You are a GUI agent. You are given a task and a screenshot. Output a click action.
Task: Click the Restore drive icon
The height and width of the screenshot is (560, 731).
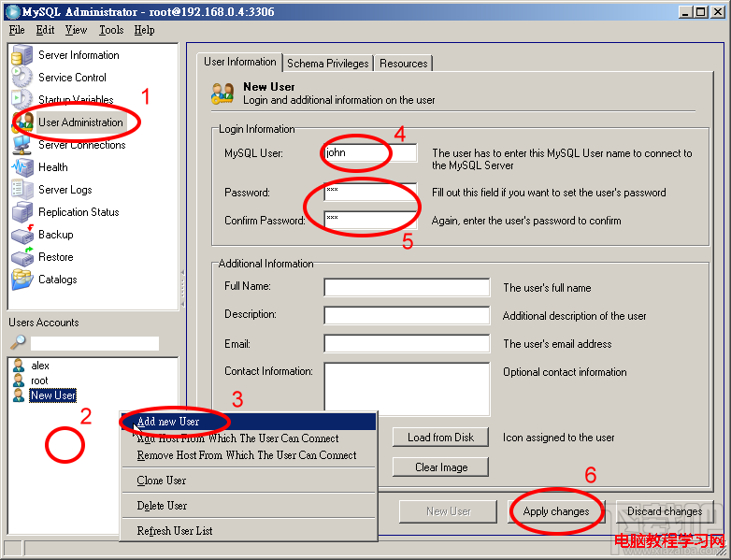coord(21,257)
